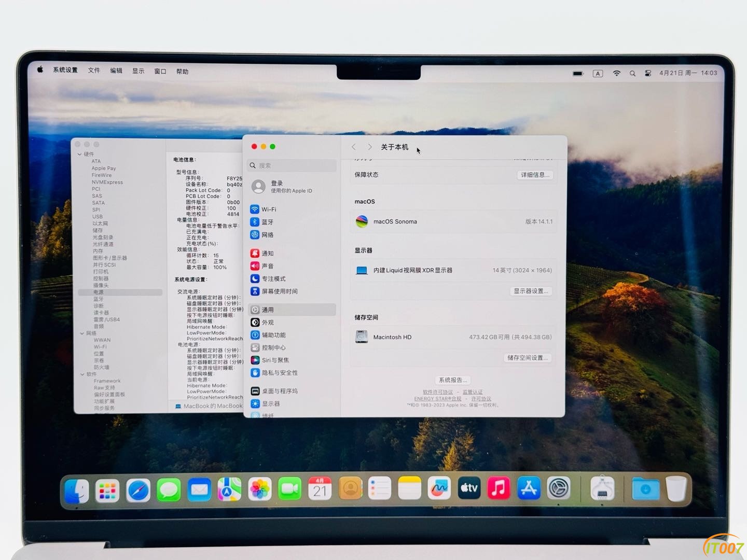Screen dimensions: 747x560
Task: Select 防火墙 in System Report sidebar
Action: [x=101, y=367]
